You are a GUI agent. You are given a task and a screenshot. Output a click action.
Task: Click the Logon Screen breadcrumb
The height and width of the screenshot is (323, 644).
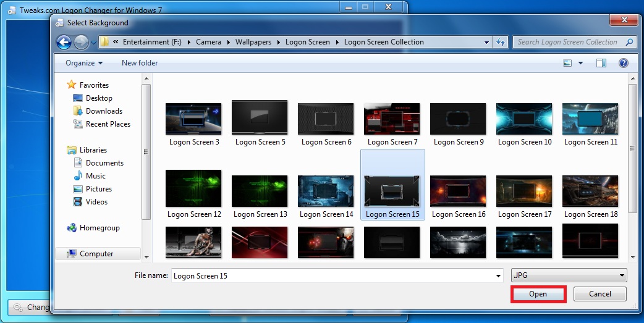pos(308,42)
